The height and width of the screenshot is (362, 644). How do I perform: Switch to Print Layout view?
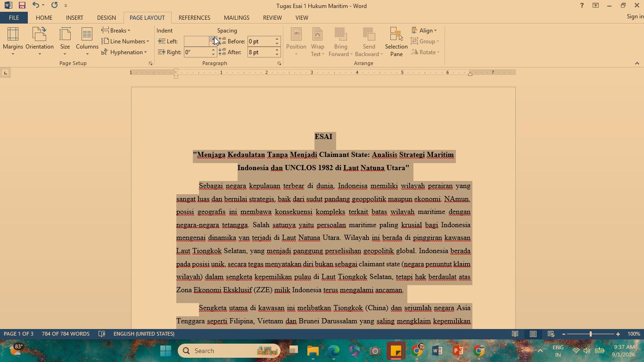[533, 334]
